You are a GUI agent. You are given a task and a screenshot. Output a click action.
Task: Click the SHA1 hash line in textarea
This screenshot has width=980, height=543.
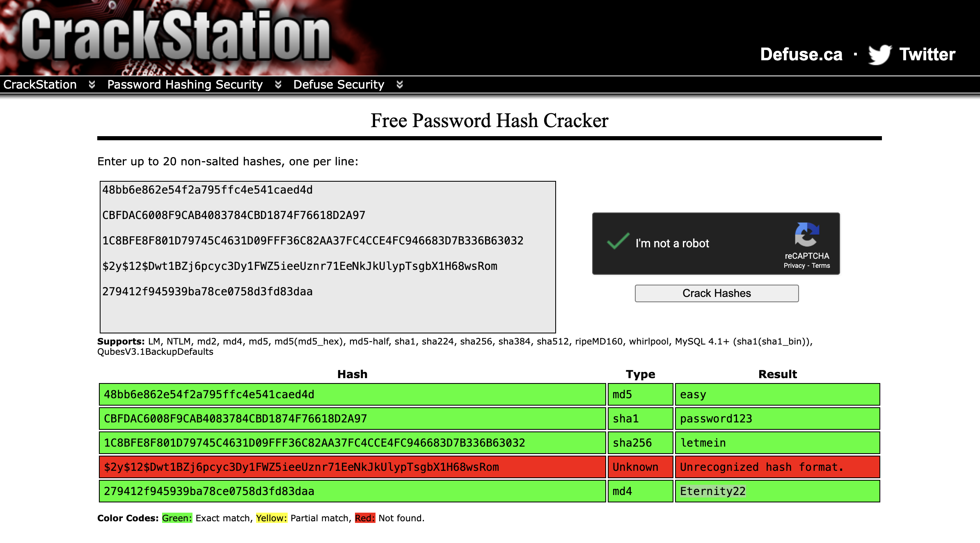(x=234, y=215)
